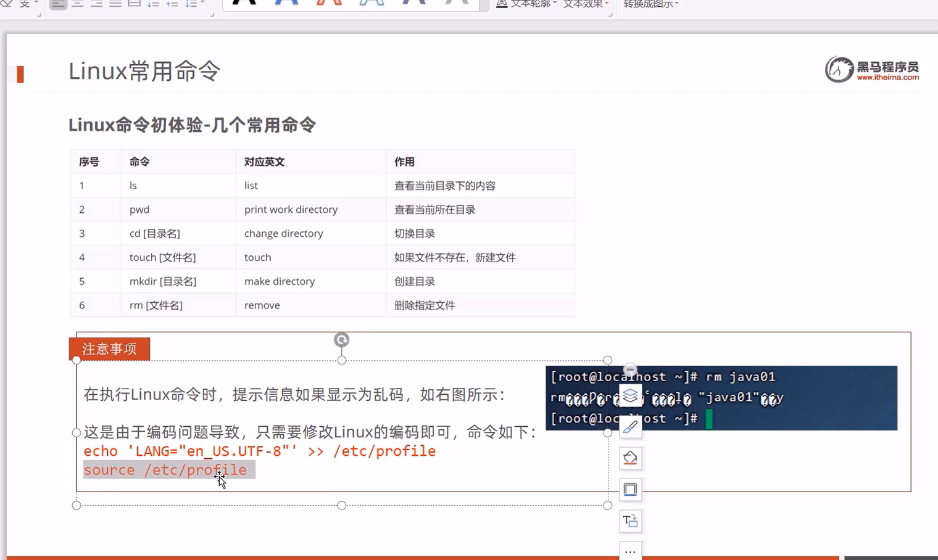Click the 删除指定文件 cell
Image resolution: width=938 pixels, height=560 pixels.
[x=480, y=305]
